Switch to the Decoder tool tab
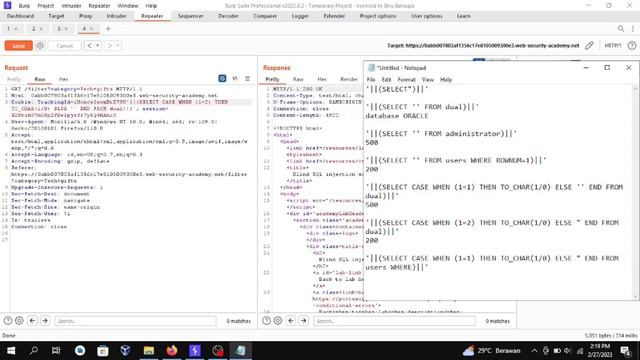 (x=228, y=16)
